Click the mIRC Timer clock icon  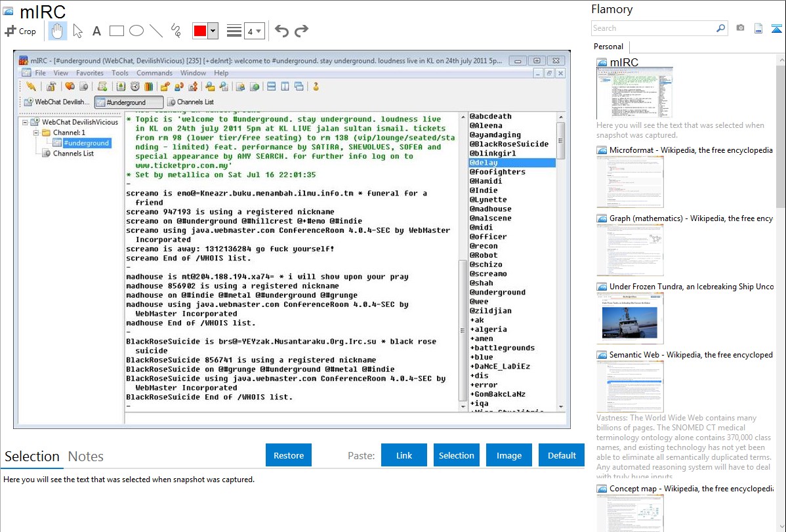pyautogui.click(x=135, y=87)
